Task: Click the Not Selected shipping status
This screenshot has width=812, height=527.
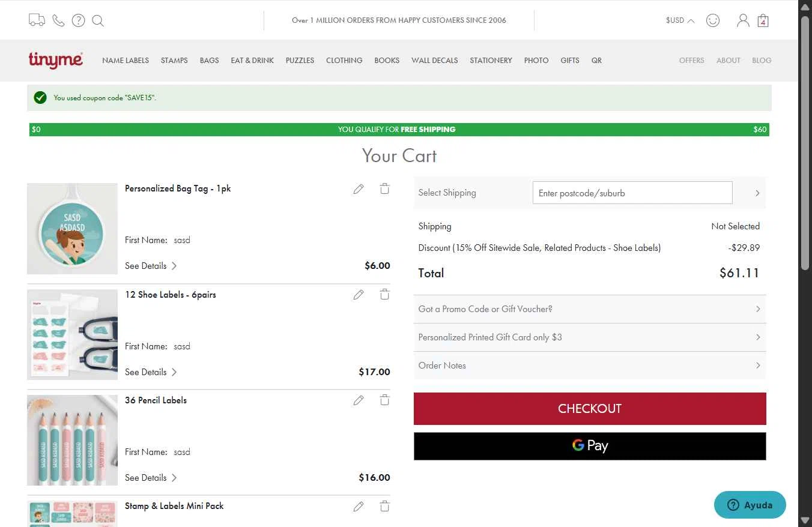Action: pos(736,226)
